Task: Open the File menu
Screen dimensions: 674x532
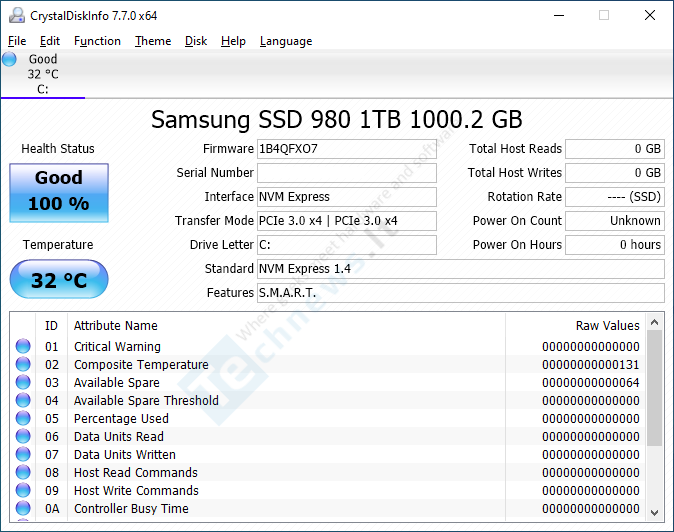Action: tap(17, 41)
